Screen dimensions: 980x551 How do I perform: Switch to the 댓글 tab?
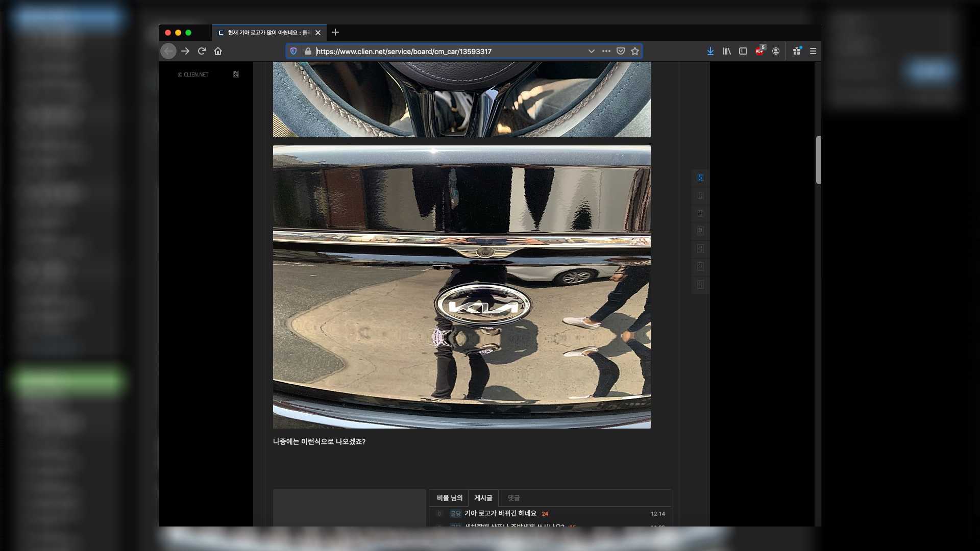click(513, 498)
